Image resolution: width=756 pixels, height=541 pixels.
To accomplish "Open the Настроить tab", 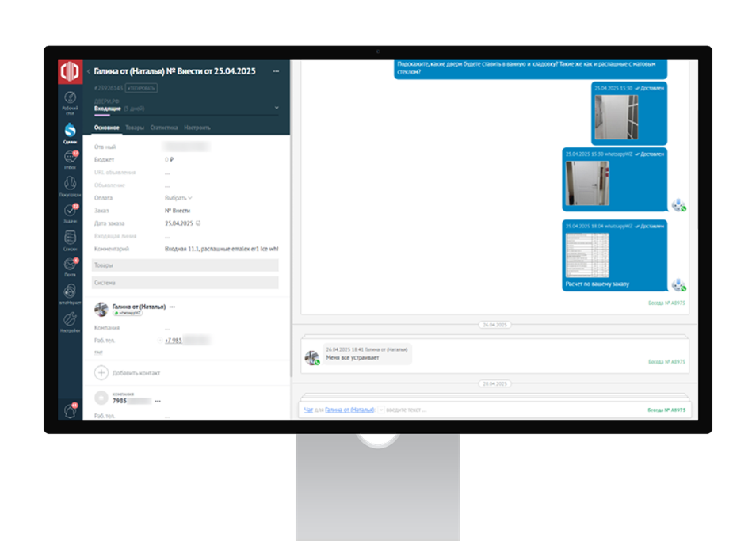I will (x=197, y=128).
